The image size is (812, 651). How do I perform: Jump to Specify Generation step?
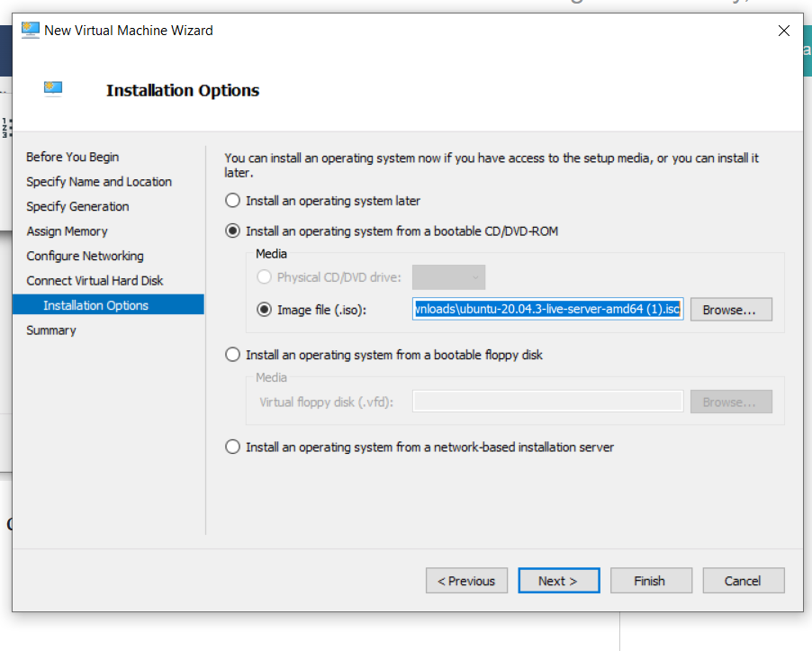click(x=77, y=206)
